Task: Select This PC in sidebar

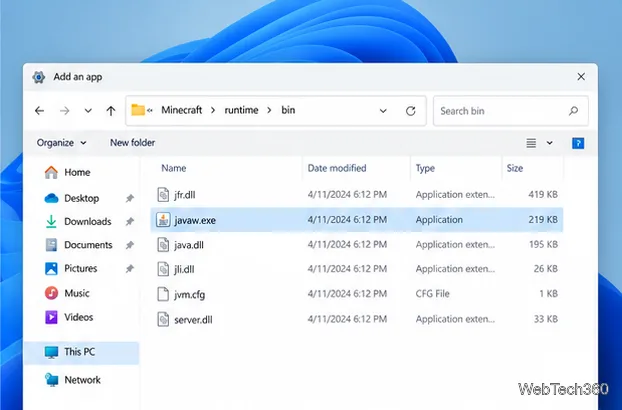Action: click(82, 352)
